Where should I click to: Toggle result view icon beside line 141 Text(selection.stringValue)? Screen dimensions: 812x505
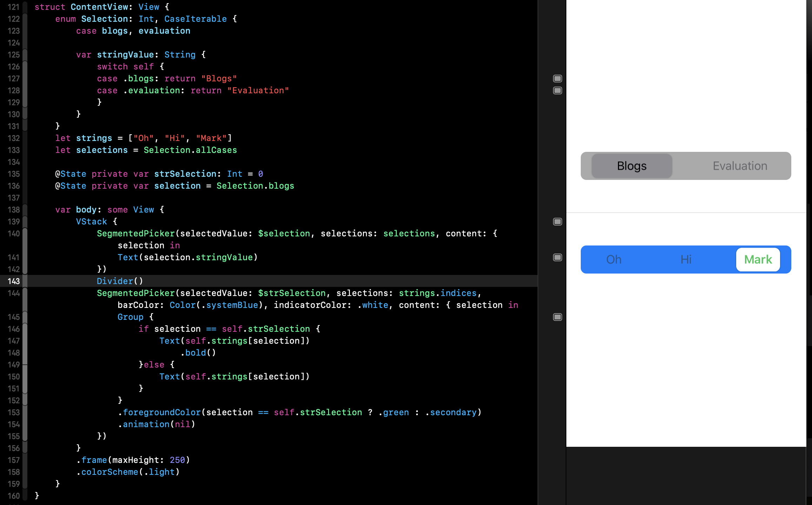(x=557, y=257)
